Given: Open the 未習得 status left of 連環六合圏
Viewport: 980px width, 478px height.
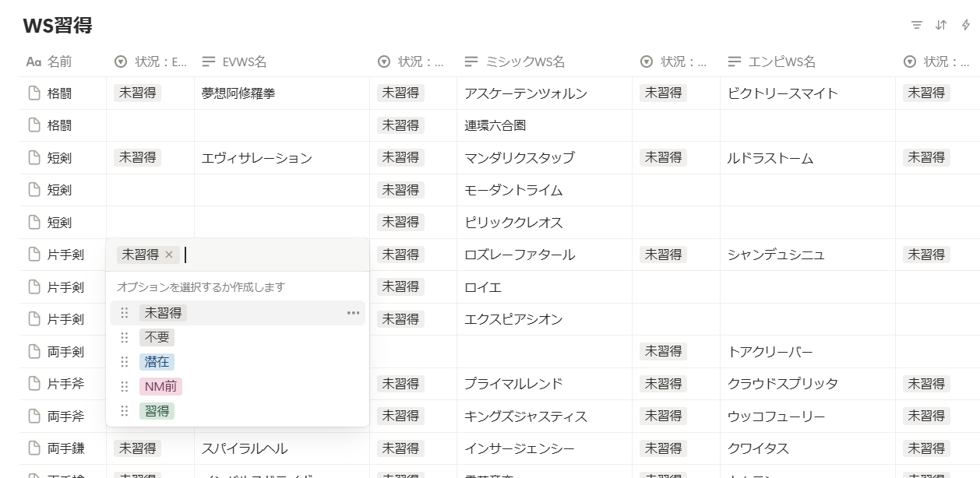Looking at the screenshot, I should 400,125.
